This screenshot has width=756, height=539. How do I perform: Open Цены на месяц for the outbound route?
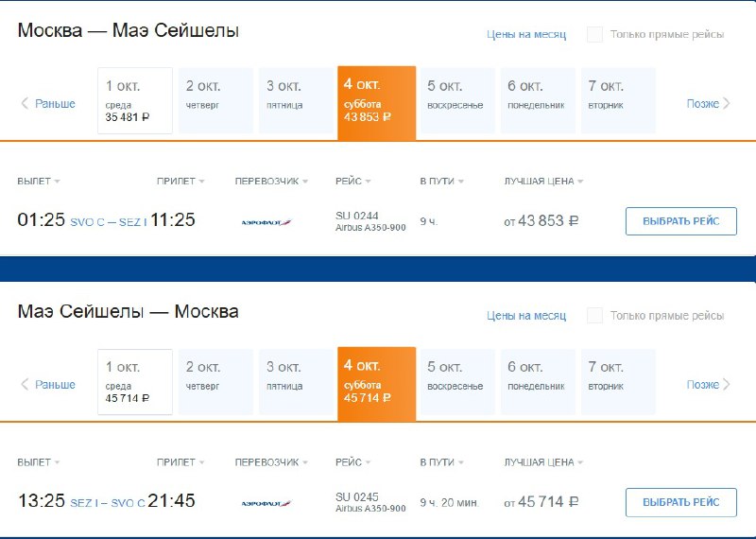pos(526,34)
